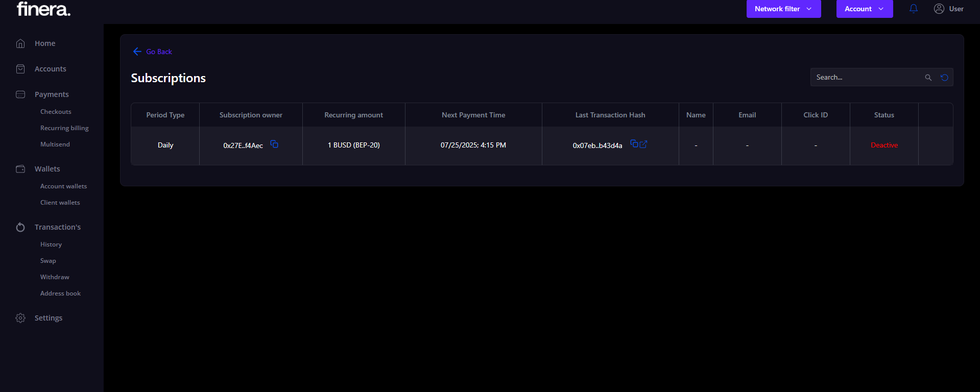
Task: Go back using the Go Back link
Action: click(153, 52)
